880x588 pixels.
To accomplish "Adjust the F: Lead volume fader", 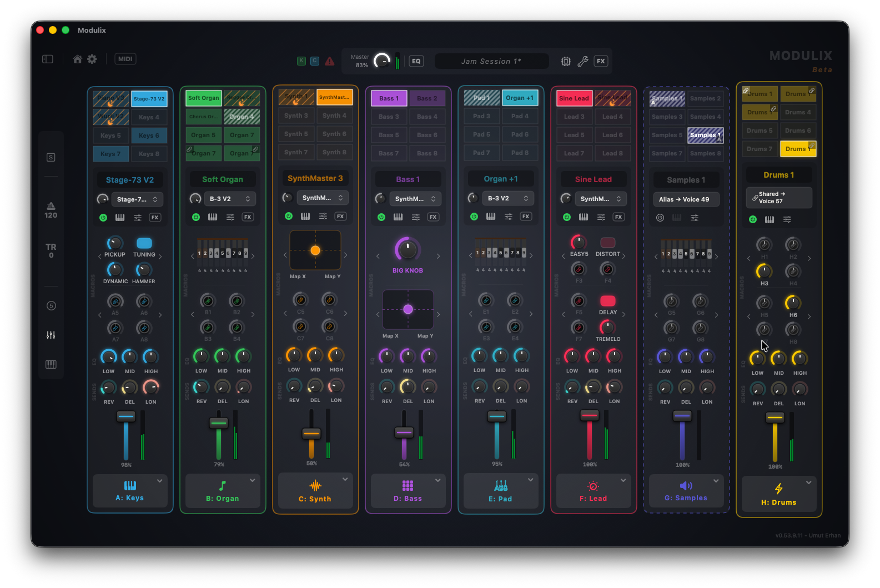I will 590,415.
